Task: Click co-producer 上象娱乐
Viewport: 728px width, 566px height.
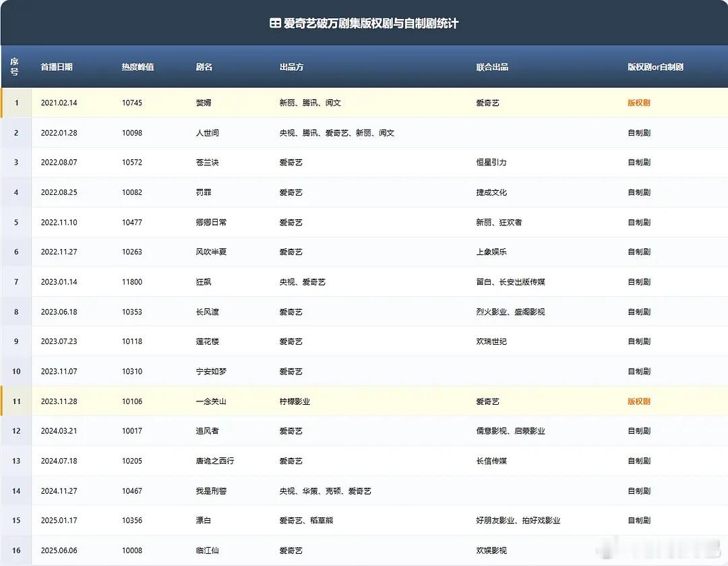Action: pyautogui.click(x=491, y=252)
